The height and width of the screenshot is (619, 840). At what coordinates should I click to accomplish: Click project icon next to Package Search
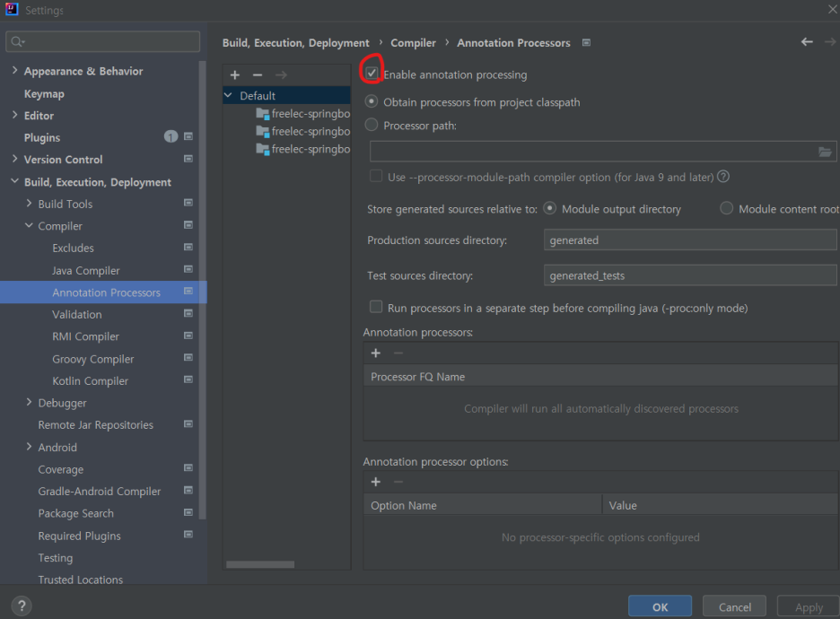(x=188, y=512)
